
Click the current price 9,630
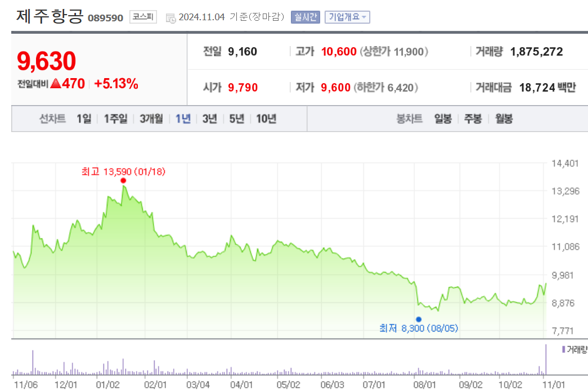47,61
